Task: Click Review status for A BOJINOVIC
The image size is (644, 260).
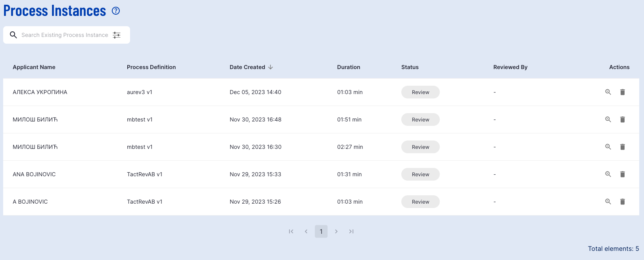Action: tap(420, 202)
